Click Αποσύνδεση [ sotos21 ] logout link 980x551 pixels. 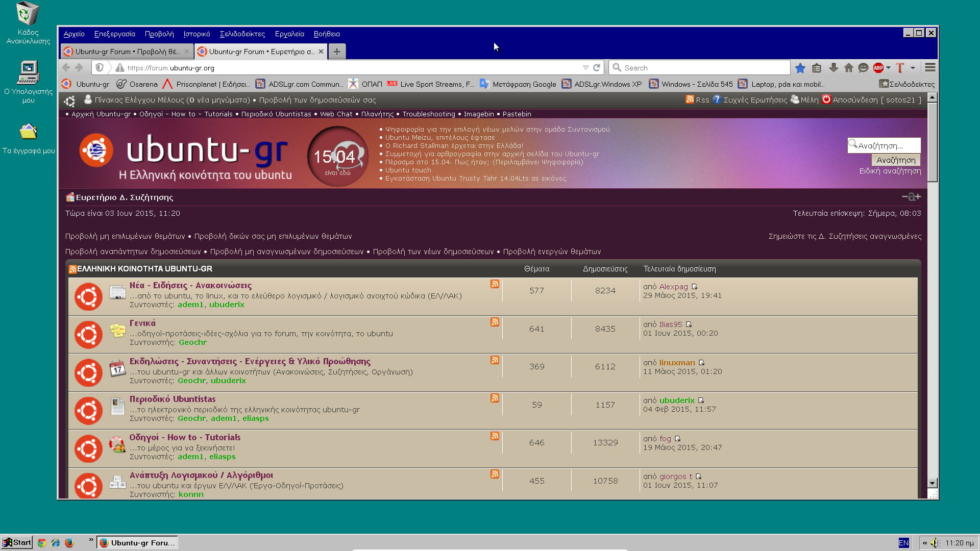click(877, 100)
